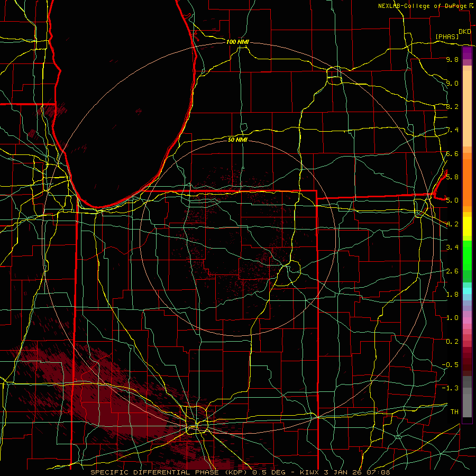The width and height of the screenshot is (476, 476).
Task: Click the 9.0 value on the color scale
Action: 452,83
